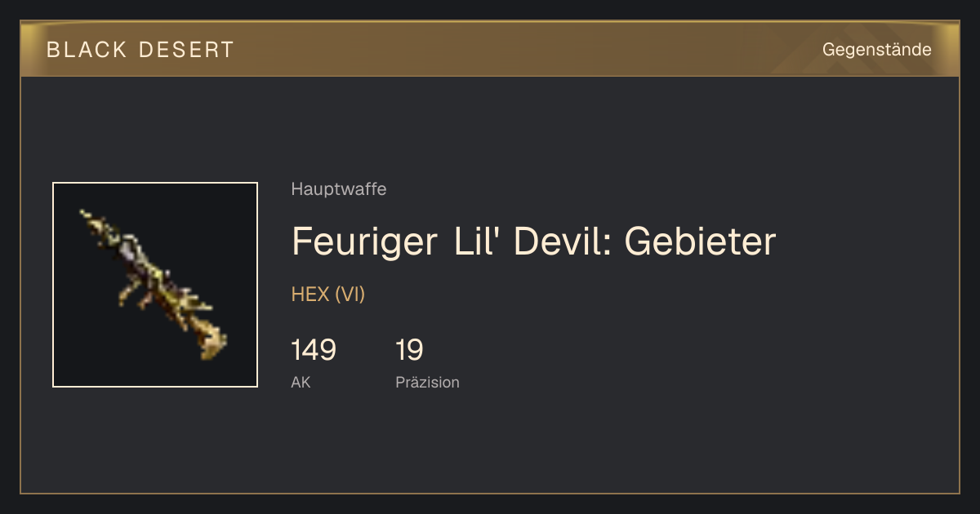
Task: Click the AK stat label
Action: (301, 382)
